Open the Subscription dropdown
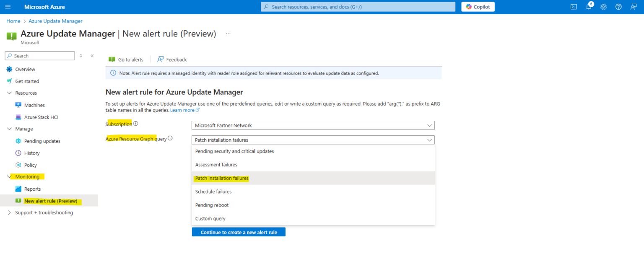This screenshot has width=644, height=267. (x=313, y=125)
